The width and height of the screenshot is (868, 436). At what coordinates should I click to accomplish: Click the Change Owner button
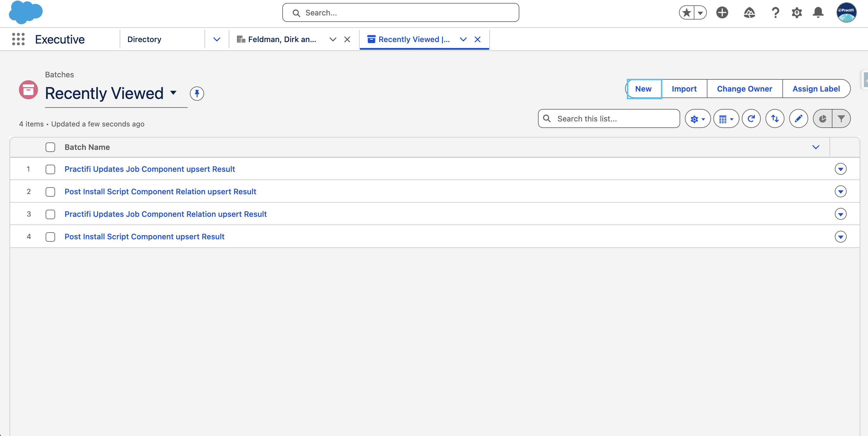pyautogui.click(x=744, y=89)
